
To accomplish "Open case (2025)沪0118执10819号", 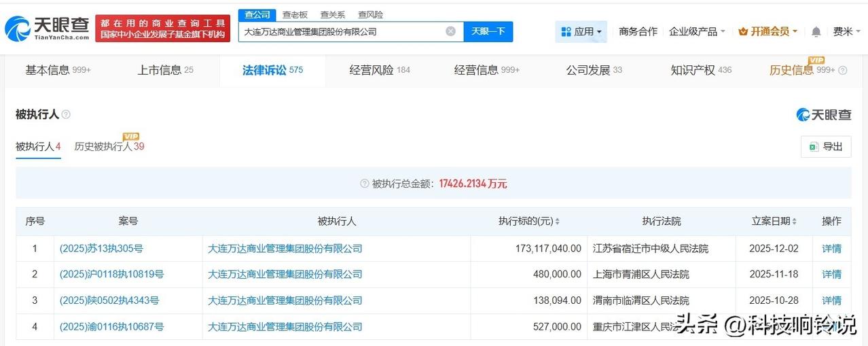I will point(111,275).
